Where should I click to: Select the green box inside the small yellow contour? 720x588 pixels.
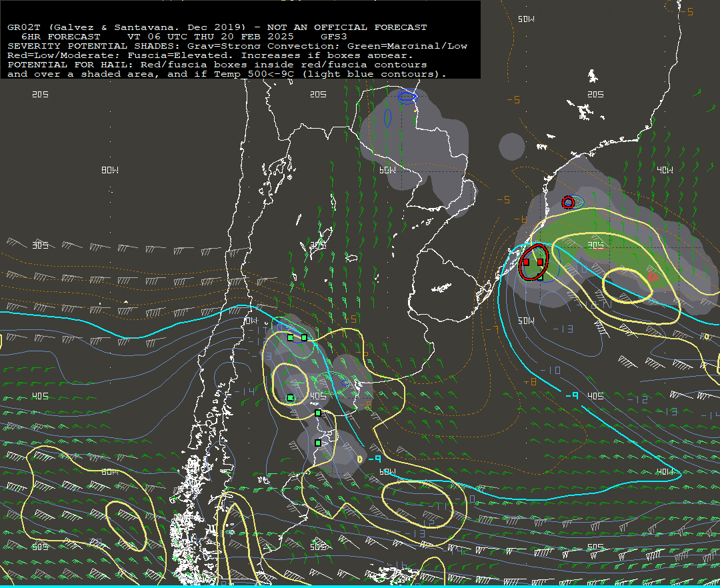click(x=290, y=398)
